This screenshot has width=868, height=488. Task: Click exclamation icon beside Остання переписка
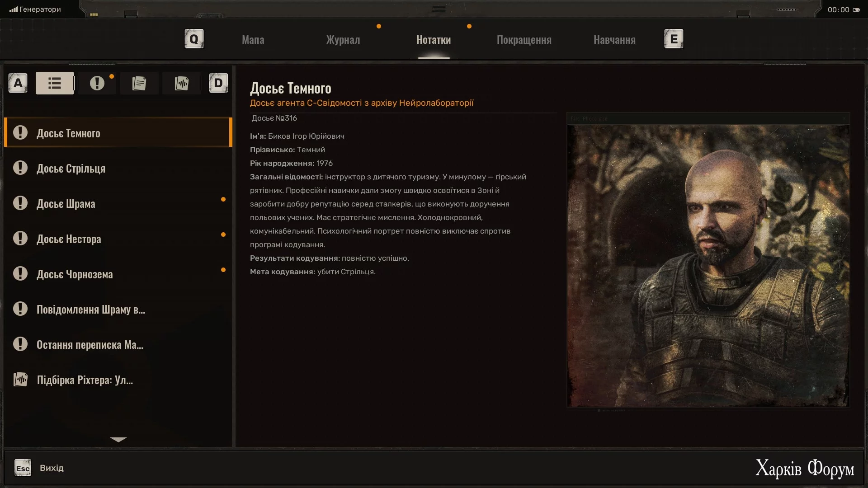(x=20, y=344)
